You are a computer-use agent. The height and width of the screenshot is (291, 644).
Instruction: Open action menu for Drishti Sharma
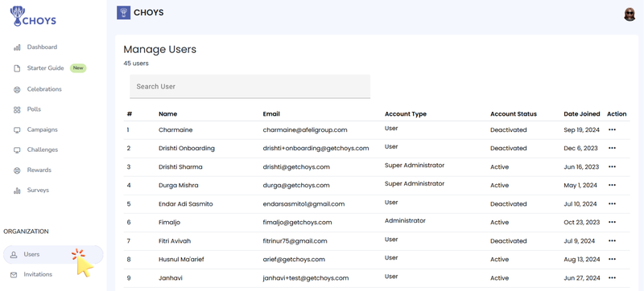tap(612, 167)
